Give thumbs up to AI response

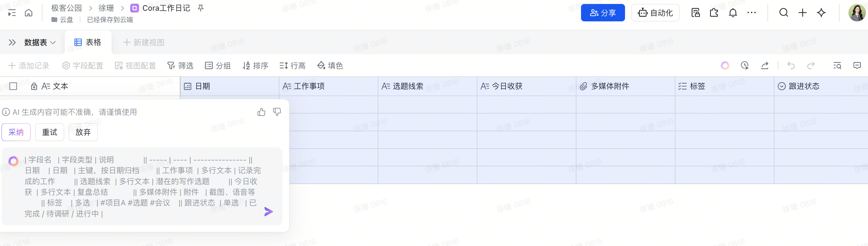(261, 112)
